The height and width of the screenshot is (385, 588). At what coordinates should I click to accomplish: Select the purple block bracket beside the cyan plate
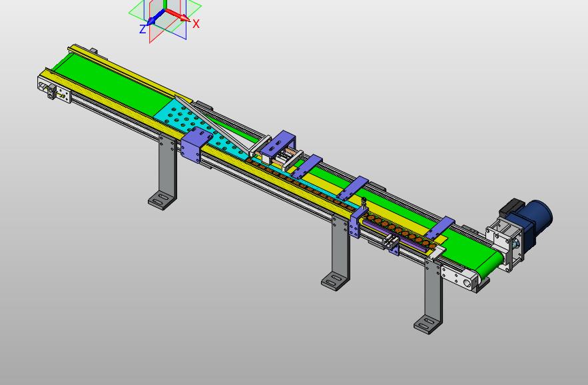(196, 145)
